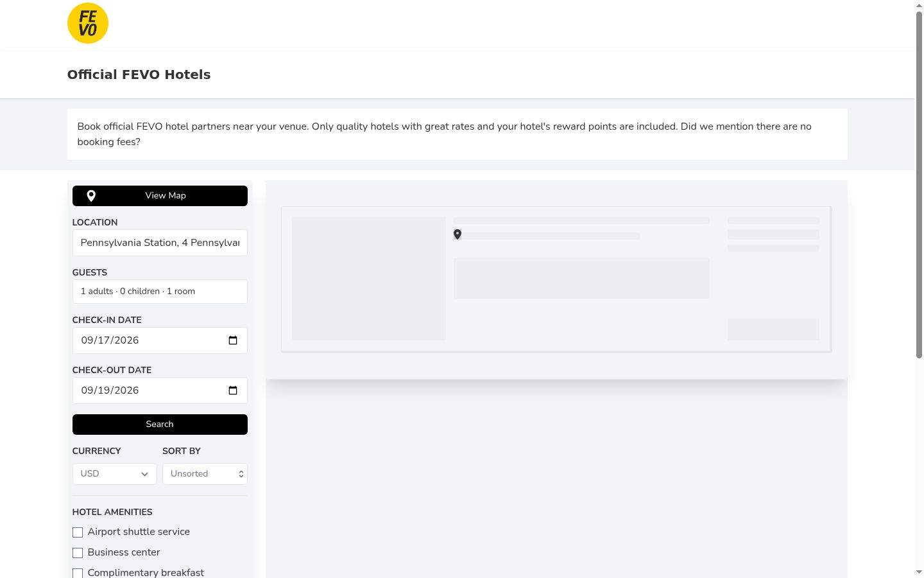Enable the Business center amenity filter
The height and width of the screenshot is (578, 924).
coord(78,553)
